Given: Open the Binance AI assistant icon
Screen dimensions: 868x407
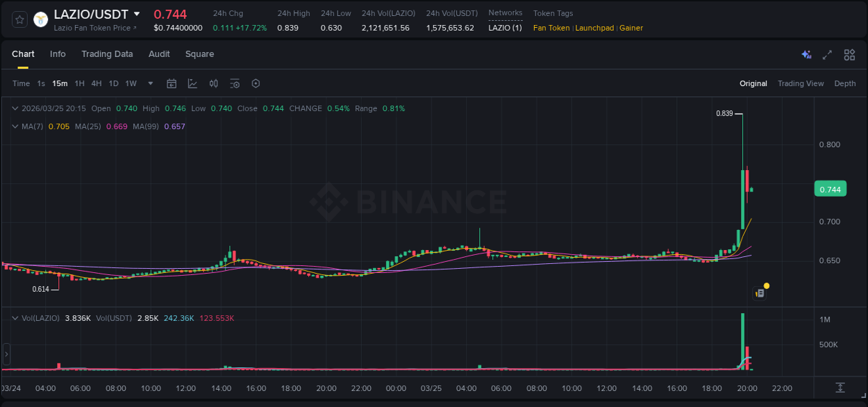Looking at the screenshot, I should [806, 54].
